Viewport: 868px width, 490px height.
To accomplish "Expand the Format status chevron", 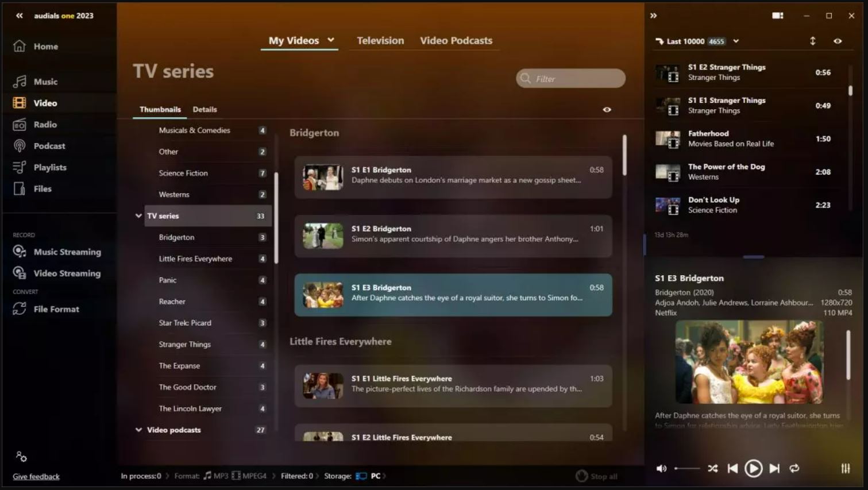I will click(x=274, y=476).
